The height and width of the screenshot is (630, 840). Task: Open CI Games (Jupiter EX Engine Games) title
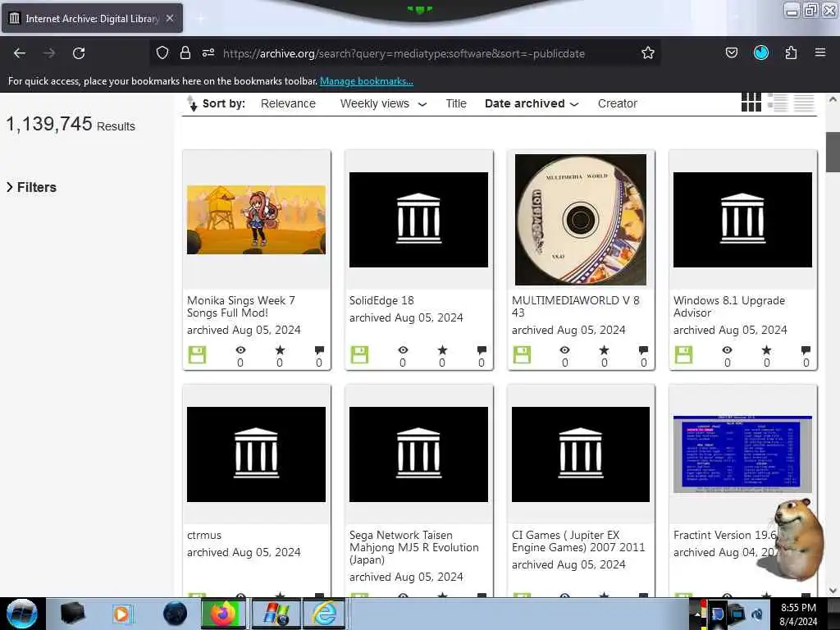pyautogui.click(x=578, y=541)
